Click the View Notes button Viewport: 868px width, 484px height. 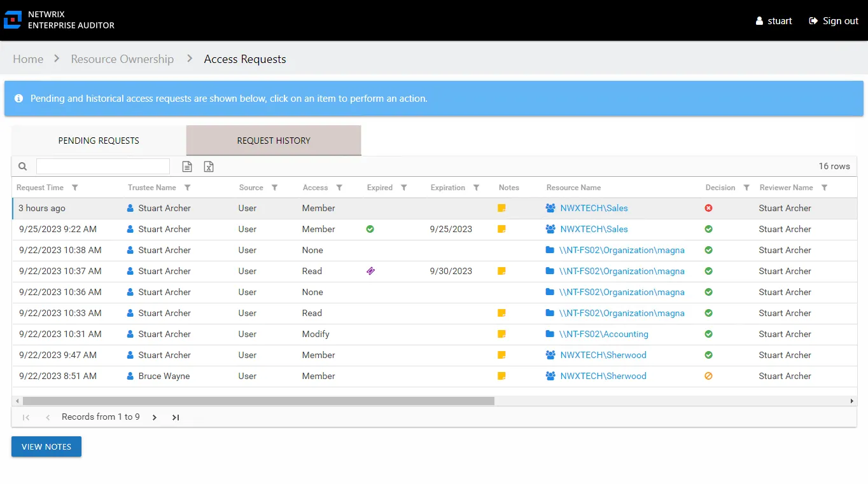[46, 446]
